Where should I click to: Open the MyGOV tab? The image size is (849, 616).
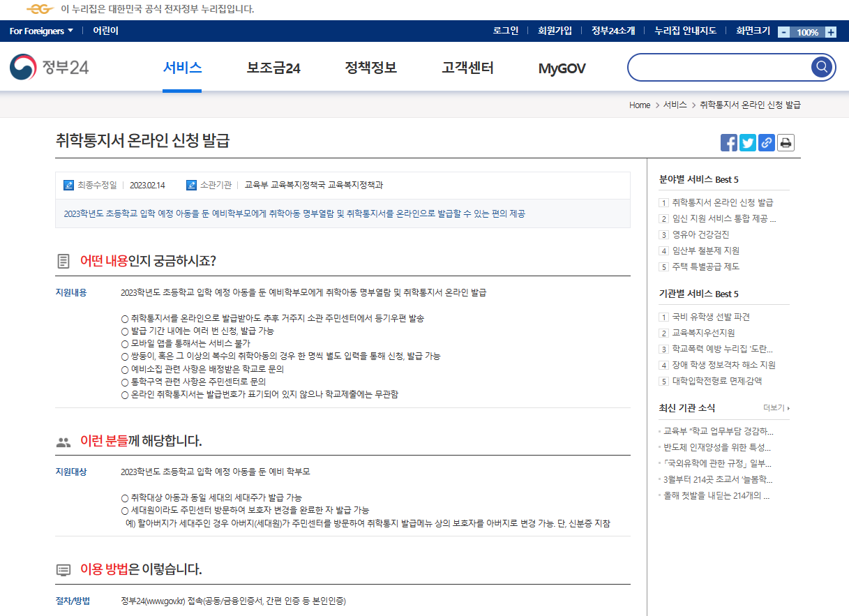(x=561, y=67)
